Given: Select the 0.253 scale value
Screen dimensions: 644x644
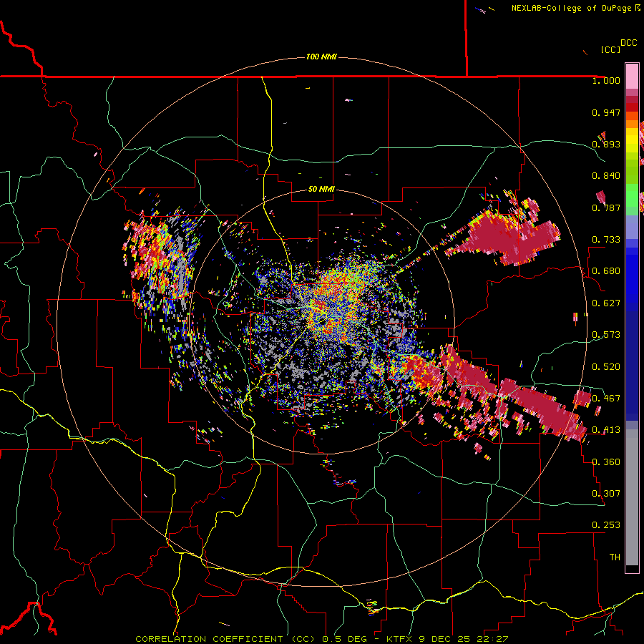Looking at the screenshot, I should point(606,525).
